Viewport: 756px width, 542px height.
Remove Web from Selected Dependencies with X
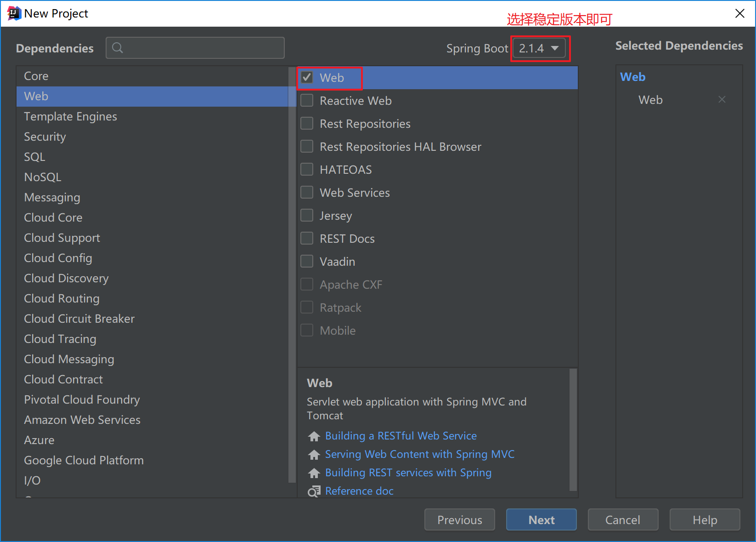(x=722, y=99)
